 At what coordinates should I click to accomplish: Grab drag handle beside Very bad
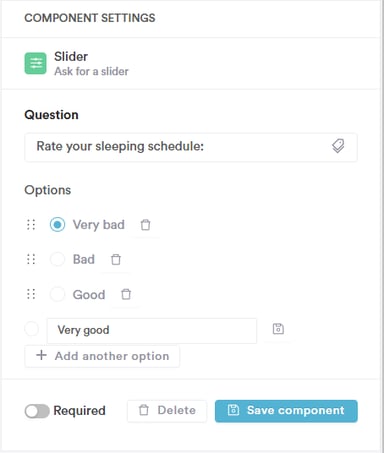(31, 225)
